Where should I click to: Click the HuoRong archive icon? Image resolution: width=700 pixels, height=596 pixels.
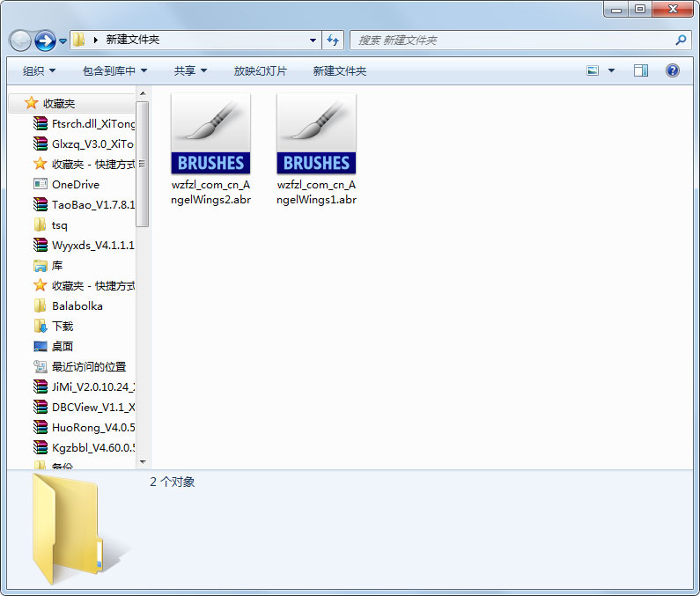(41, 427)
